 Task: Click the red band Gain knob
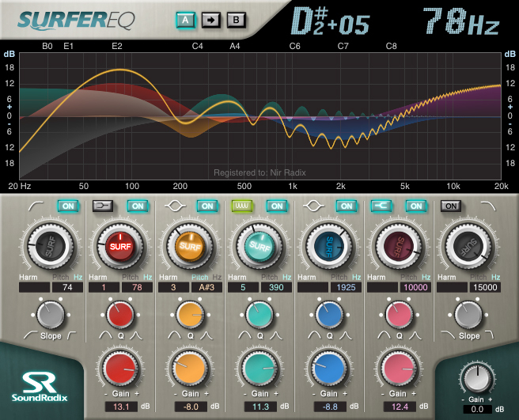120,368
